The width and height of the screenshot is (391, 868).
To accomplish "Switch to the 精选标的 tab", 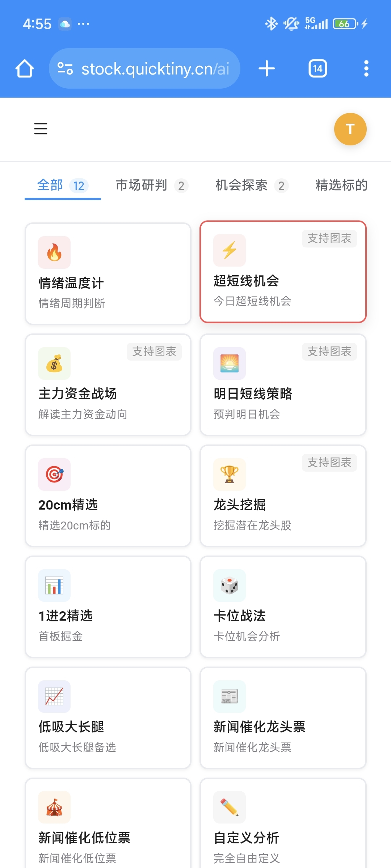I will [x=341, y=186].
